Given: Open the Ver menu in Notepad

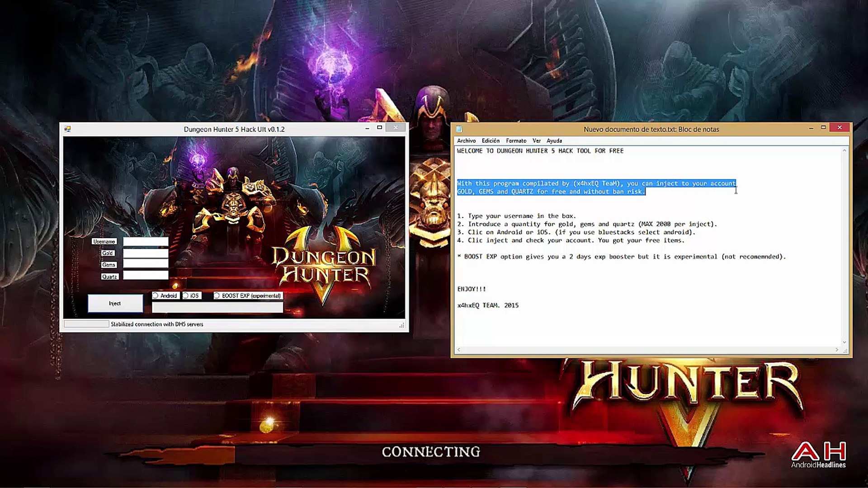Looking at the screenshot, I should 537,141.
